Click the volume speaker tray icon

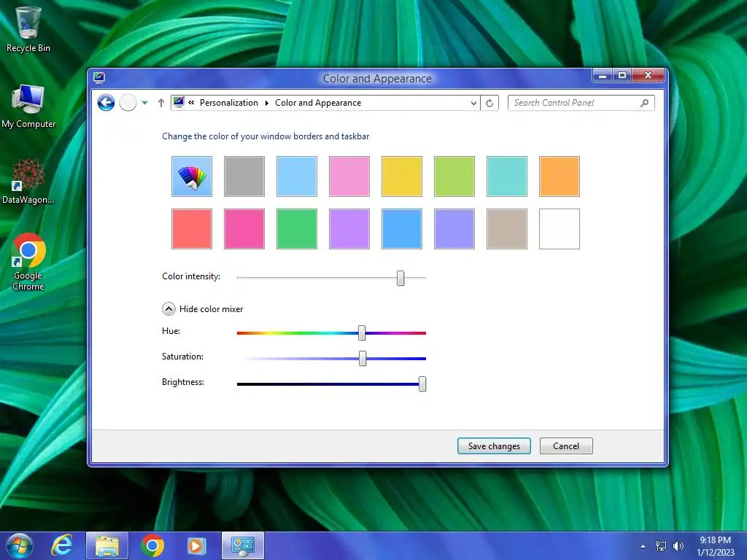678,546
